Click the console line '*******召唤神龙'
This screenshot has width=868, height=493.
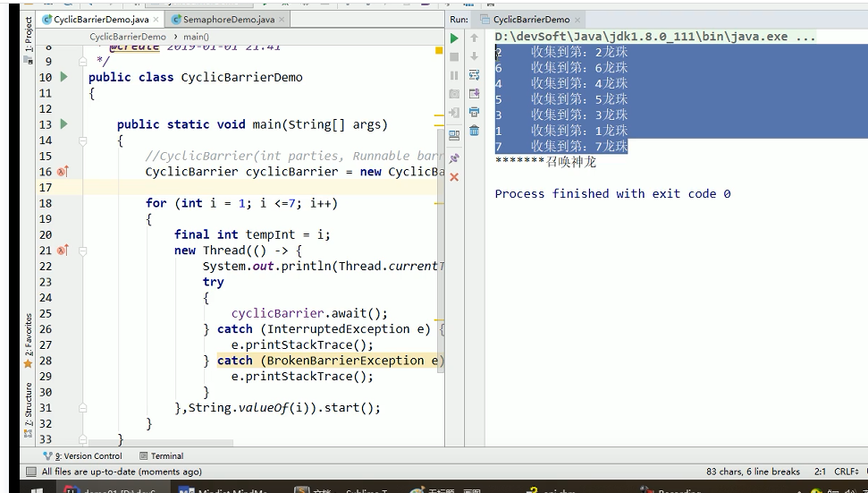point(545,162)
